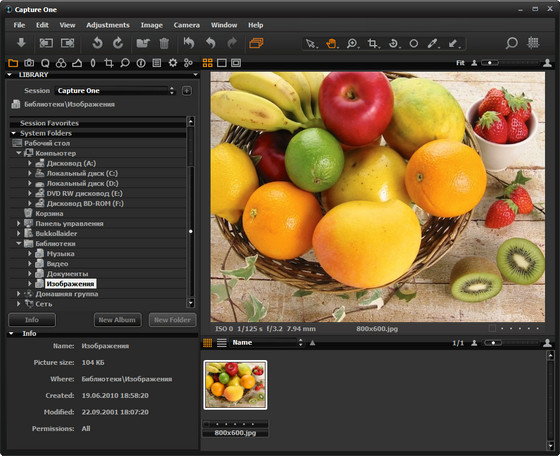Image resolution: width=560 pixels, height=456 pixels.
Task: Open the Camera menu
Action: click(186, 25)
